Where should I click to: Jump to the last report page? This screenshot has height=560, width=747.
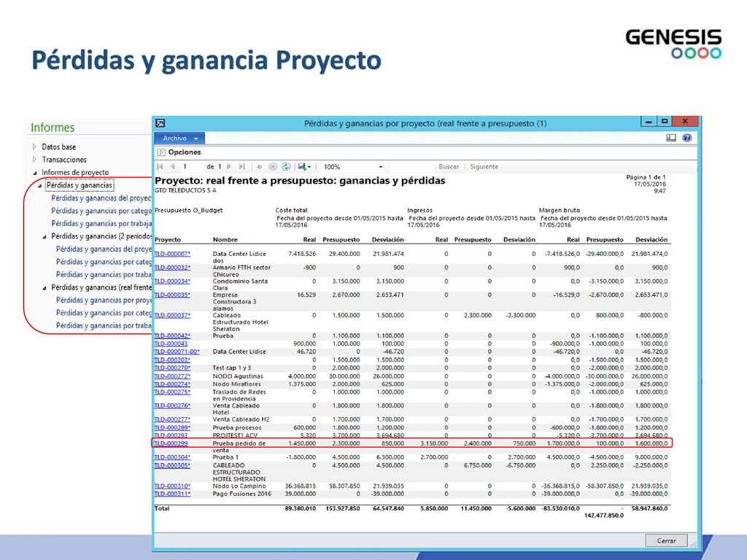tap(242, 167)
